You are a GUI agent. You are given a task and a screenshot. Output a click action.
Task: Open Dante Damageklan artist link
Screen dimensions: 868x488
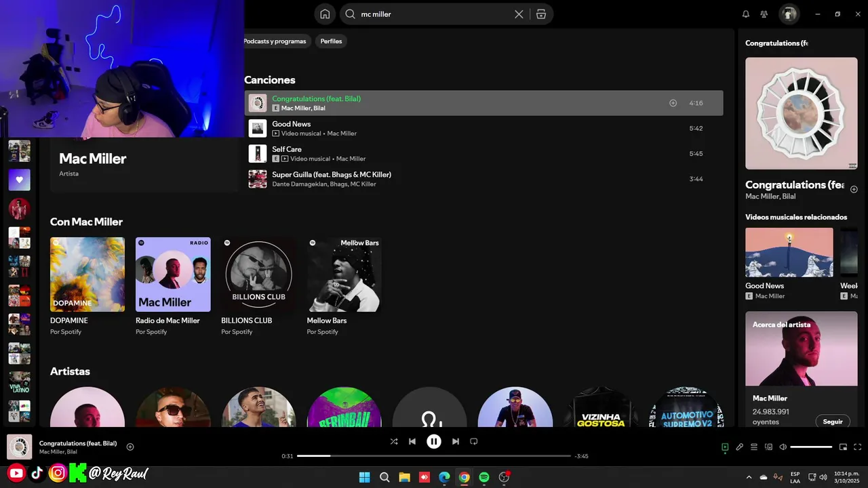[299, 184]
